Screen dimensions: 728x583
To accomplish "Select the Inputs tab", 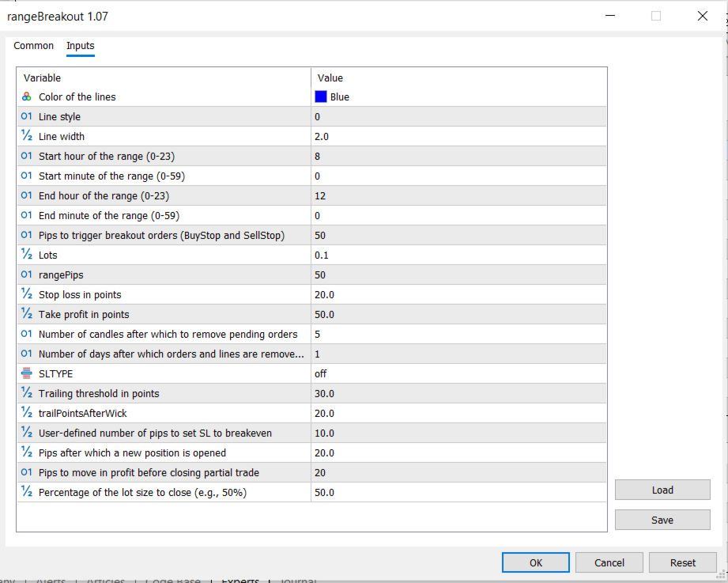I will [81, 46].
